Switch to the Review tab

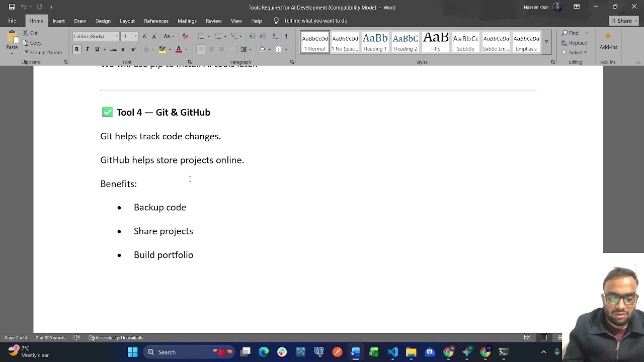[214, 21]
